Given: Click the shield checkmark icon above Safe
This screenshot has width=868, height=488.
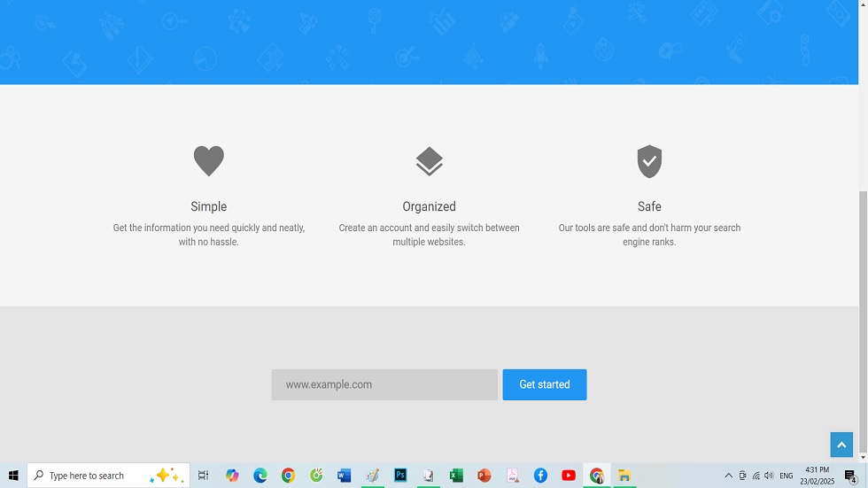Looking at the screenshot, I should (649, 161).
